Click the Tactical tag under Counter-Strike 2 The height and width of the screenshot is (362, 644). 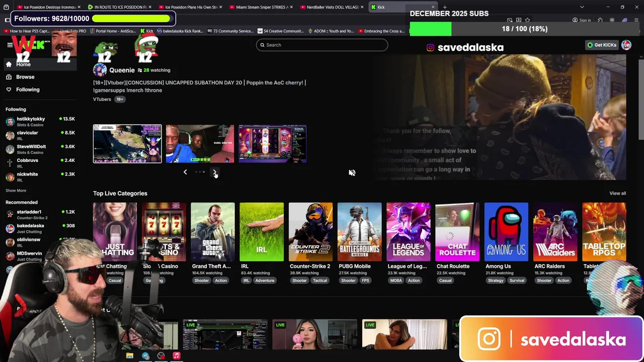(319, 281)
